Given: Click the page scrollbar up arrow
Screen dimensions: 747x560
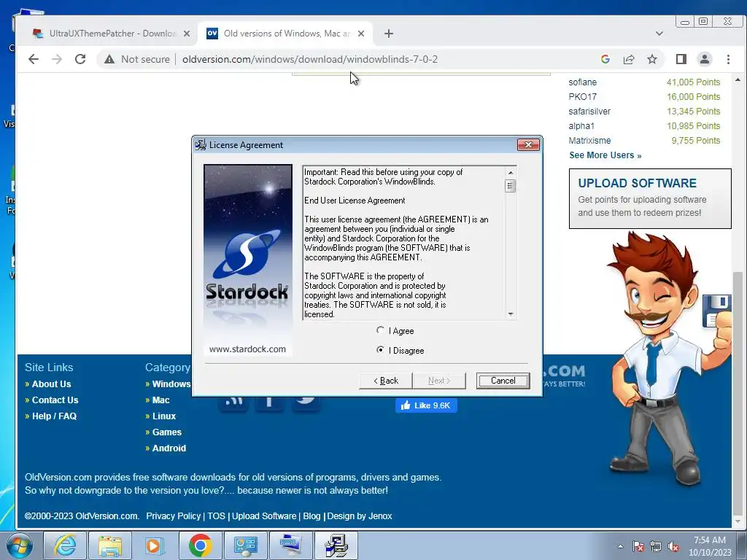Looking at the screenshot, I should [x=738, y=80].
